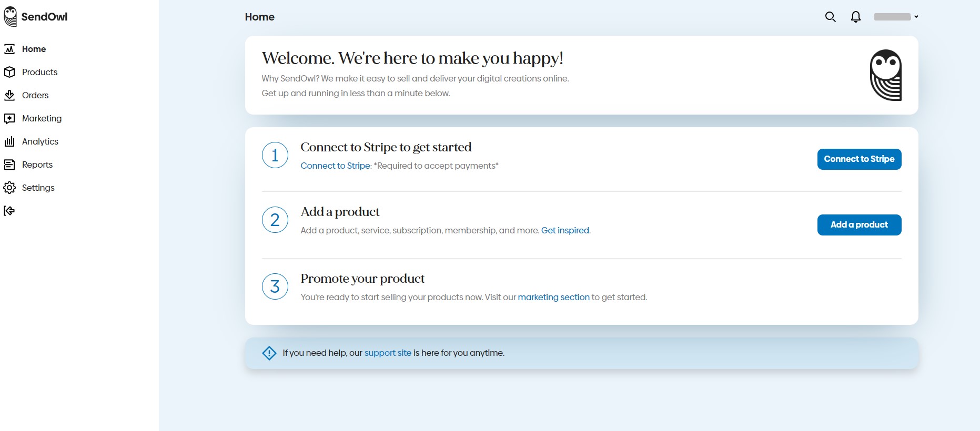
Task: Click the Settings gear icon
Action: 9,188
